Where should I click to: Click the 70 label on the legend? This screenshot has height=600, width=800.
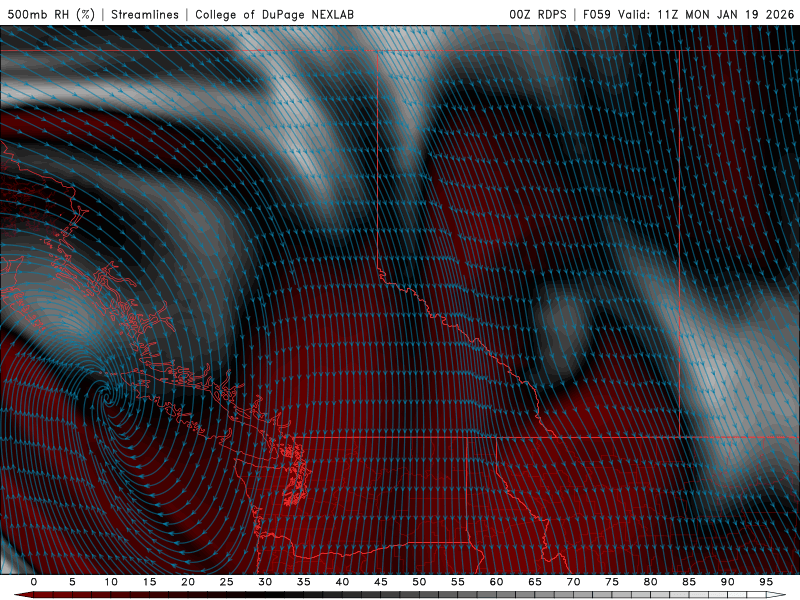(x=573, y=582)
